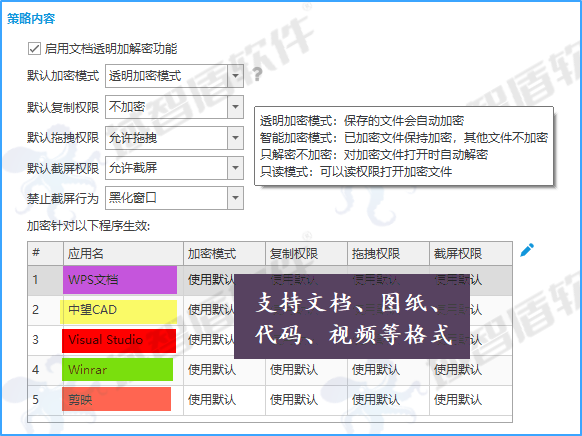Select the 剪映 row name cell
Screen dimensions: 582x436
pyautogui.click(x=123, y=400)
